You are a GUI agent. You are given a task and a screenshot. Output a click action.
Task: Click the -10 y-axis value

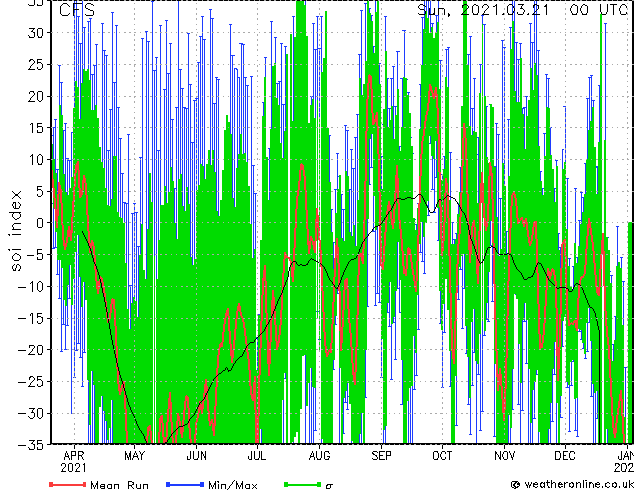pyautogui.click(x=33, y=287)
